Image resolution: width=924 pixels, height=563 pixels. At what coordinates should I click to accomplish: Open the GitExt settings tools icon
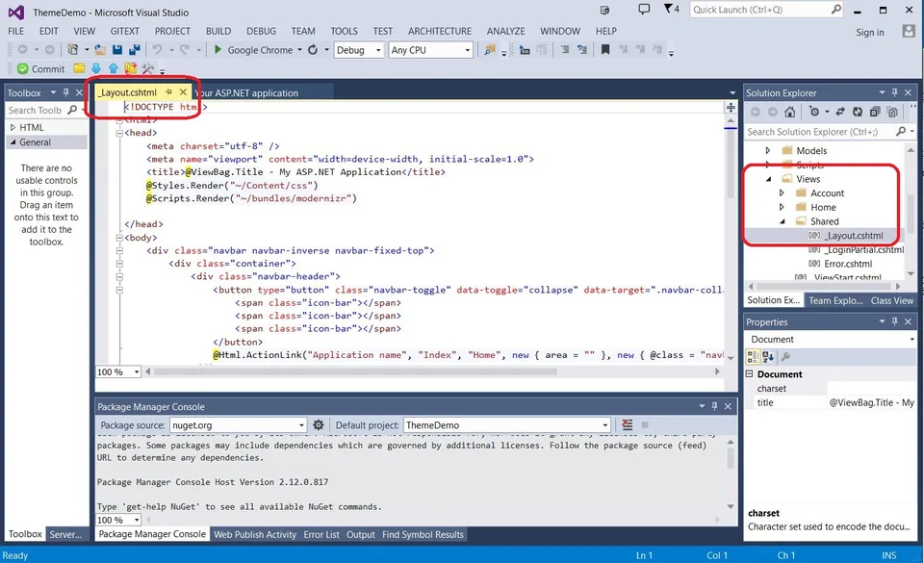click(148, 69)
